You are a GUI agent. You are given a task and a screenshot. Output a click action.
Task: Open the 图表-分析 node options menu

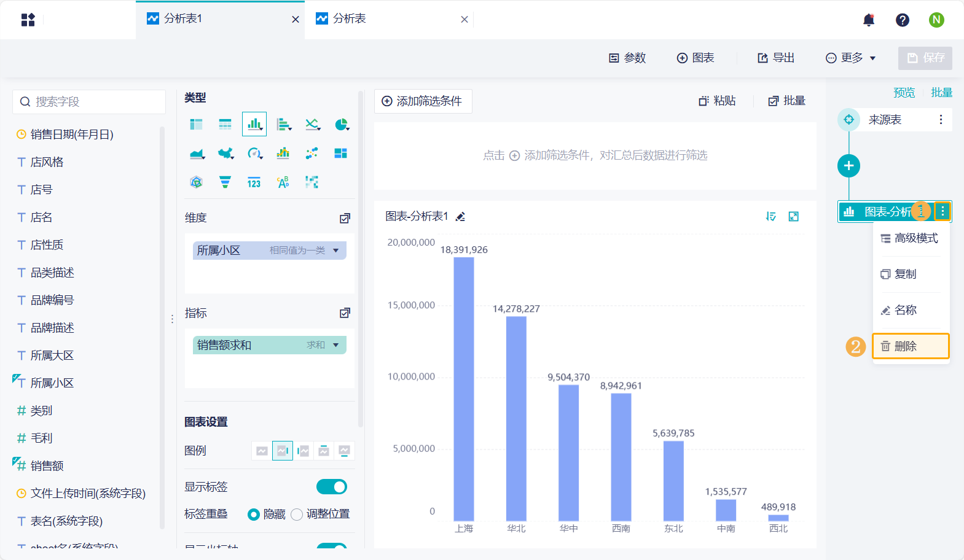tap(942, 212)
